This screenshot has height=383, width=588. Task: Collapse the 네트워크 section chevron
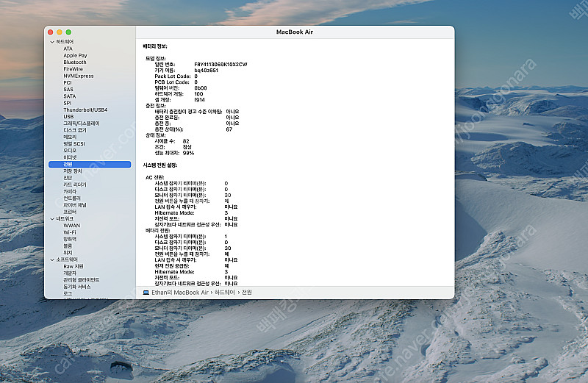[52, 219]
